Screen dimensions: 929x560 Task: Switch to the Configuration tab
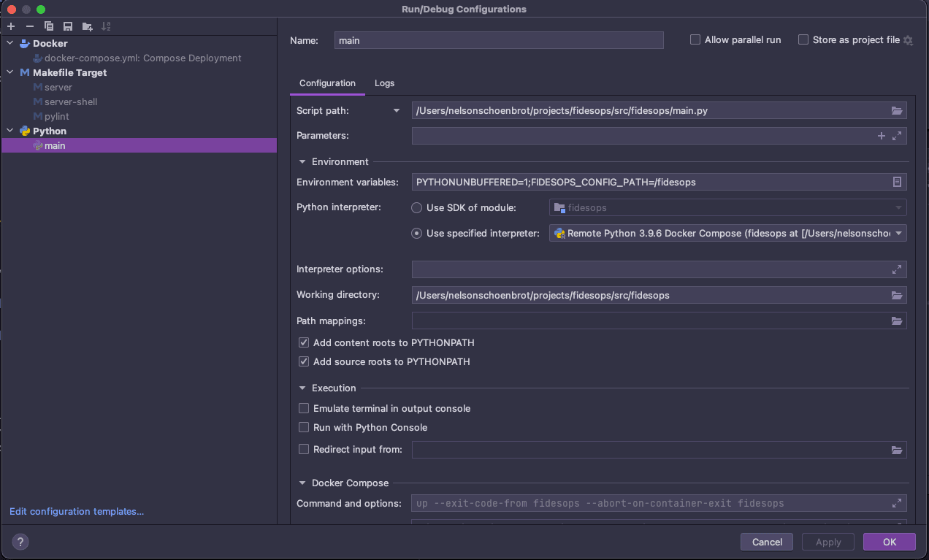pos(327,83)
